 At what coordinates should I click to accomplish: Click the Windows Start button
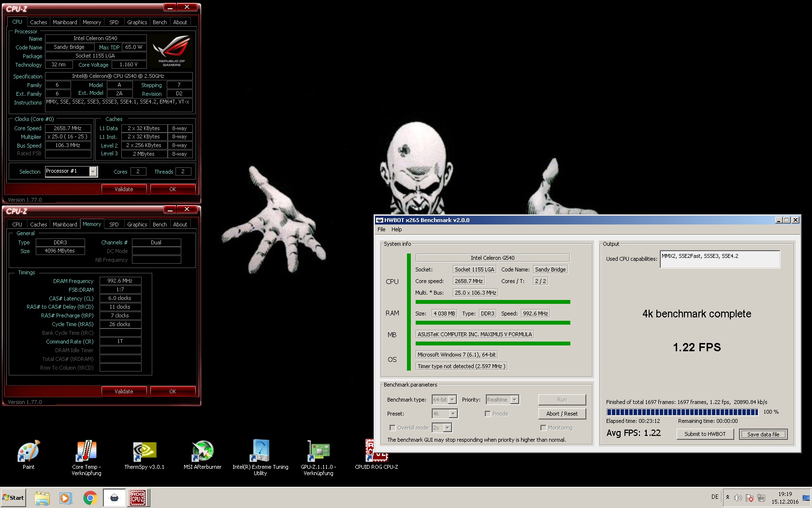pyautogui.click(x=13, y=497)
